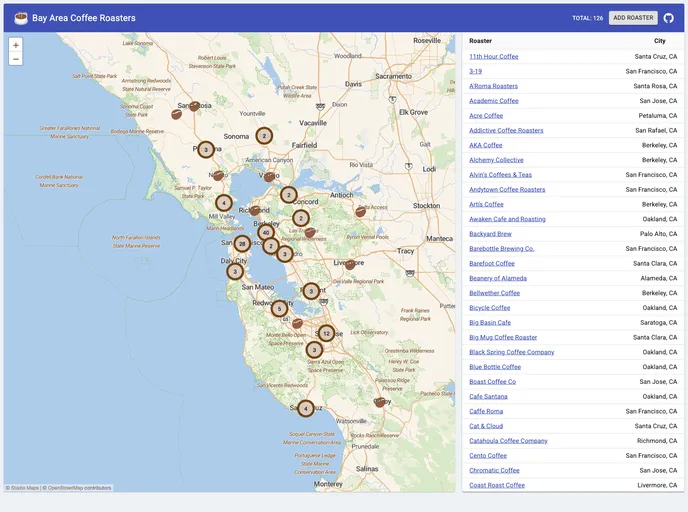The height and width of the screenshot is (512, 688).
Task: Open the 5-roaster cluster near Redwood City
Action: pos(279,309)
